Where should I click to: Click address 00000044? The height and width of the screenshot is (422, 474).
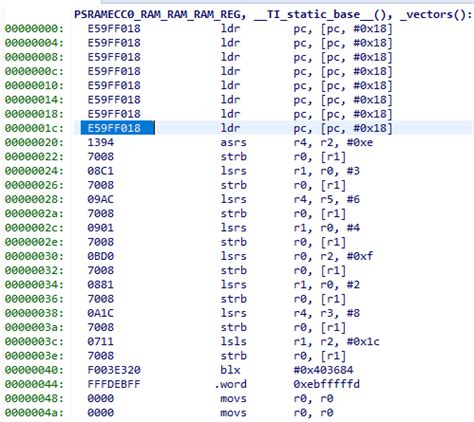tap(34, 384)
